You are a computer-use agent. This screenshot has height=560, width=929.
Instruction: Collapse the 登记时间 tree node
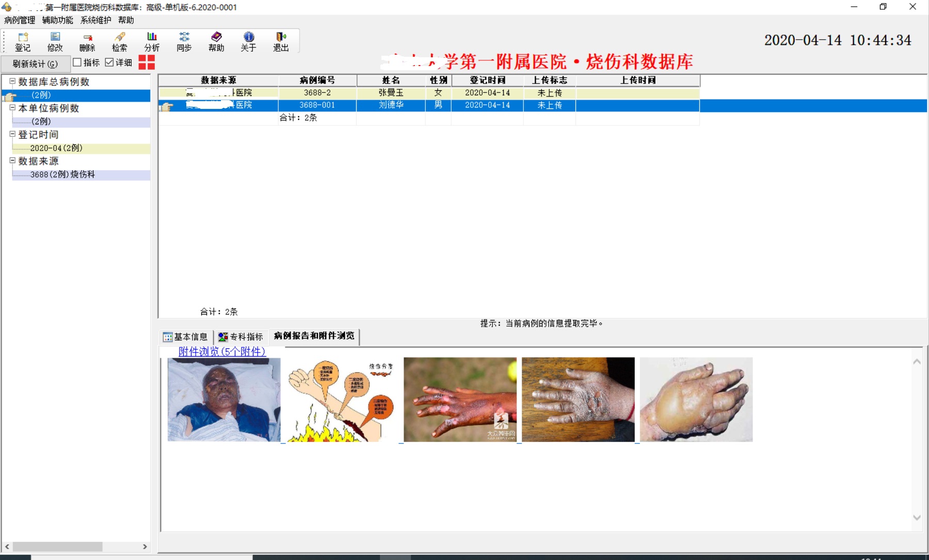12,134
